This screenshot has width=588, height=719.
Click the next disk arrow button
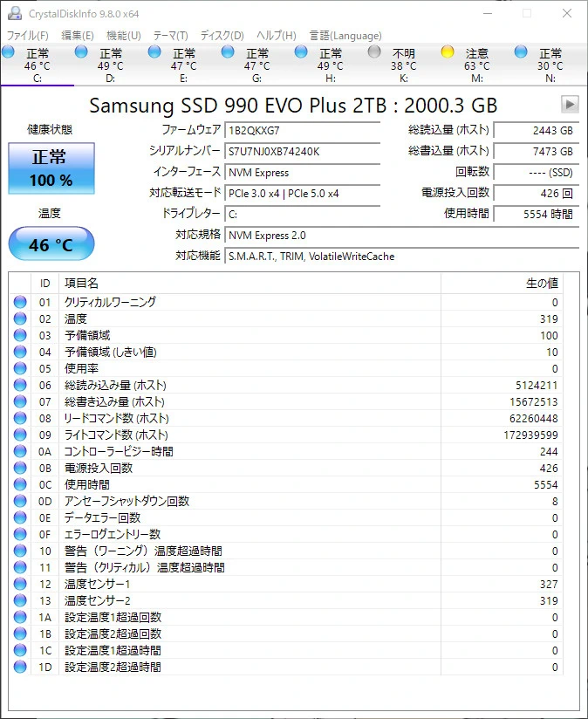[x=570, y=105]
